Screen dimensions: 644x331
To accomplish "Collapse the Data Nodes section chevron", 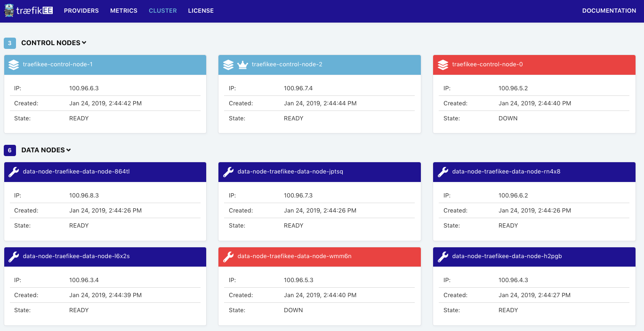I will click(x=68, y=150).
